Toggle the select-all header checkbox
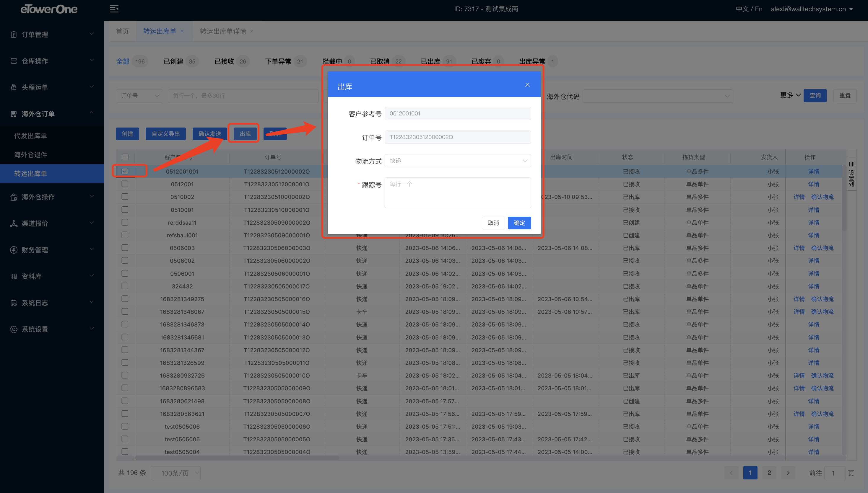This screenshot has height=493, width=868. pyautogui.click(x=125, y=157)
